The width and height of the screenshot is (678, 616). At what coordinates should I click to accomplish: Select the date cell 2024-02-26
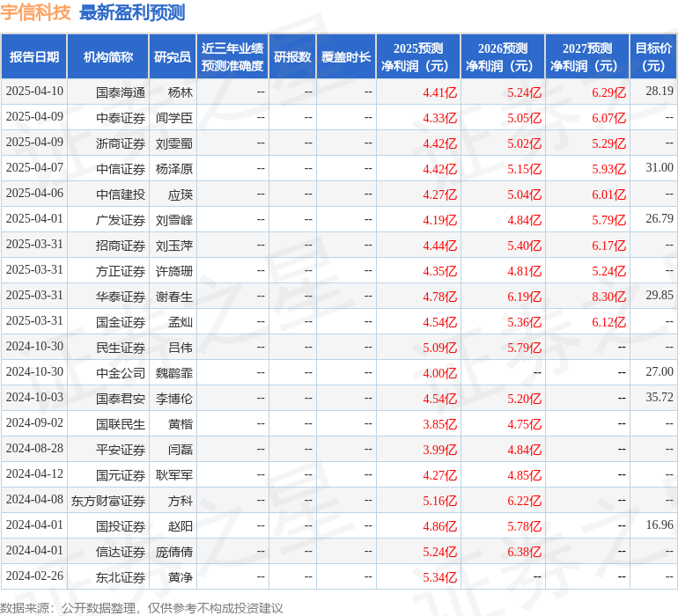coord(34,576)
